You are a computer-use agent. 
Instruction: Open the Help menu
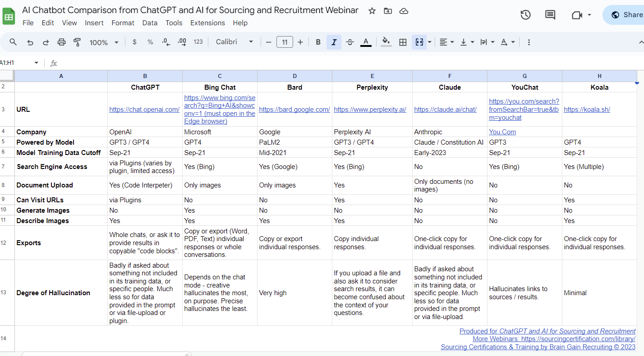[x=240, y=23]
